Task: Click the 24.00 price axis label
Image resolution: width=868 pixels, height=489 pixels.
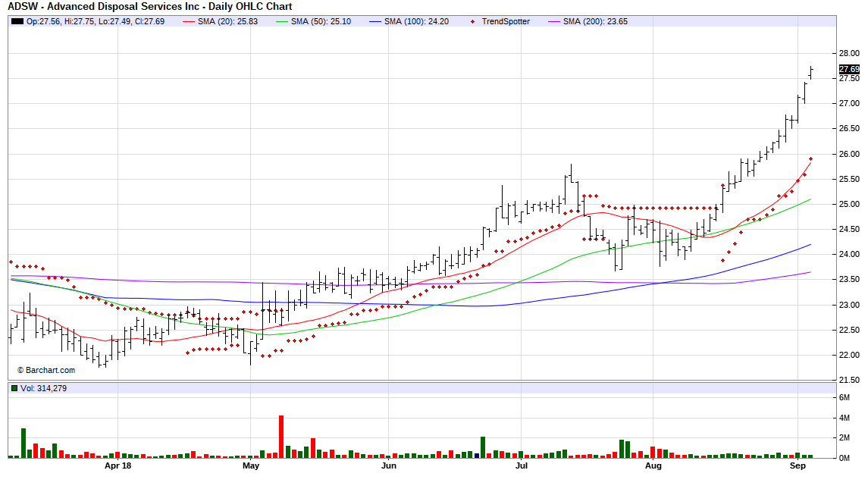Action: tap(849, 254)
